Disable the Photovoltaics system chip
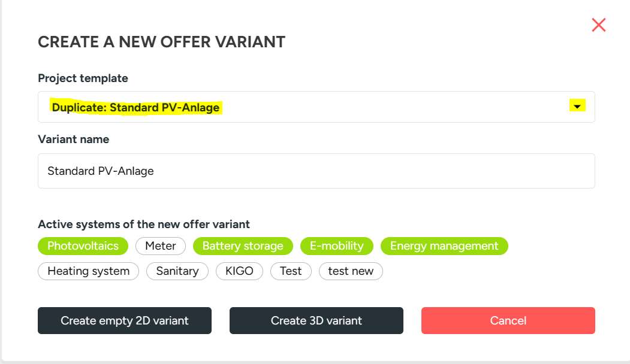Image resolution: width=630 pixels, height=364 pixels. tap(83, 246)
